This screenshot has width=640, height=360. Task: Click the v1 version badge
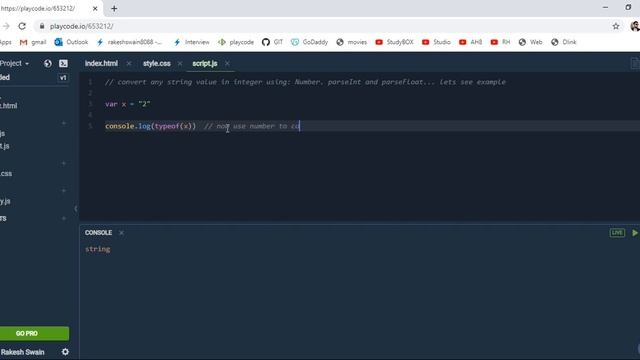63,78
